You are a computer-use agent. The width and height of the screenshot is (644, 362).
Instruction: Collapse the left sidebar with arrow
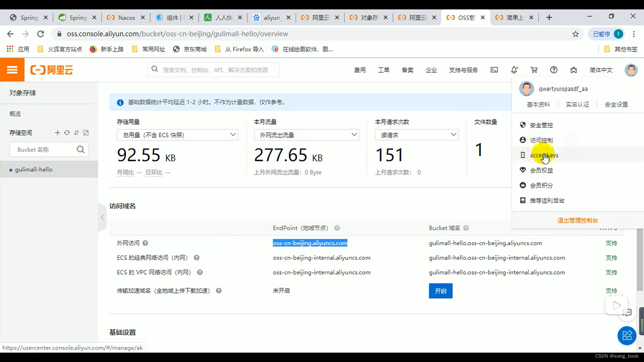[102, 218]
